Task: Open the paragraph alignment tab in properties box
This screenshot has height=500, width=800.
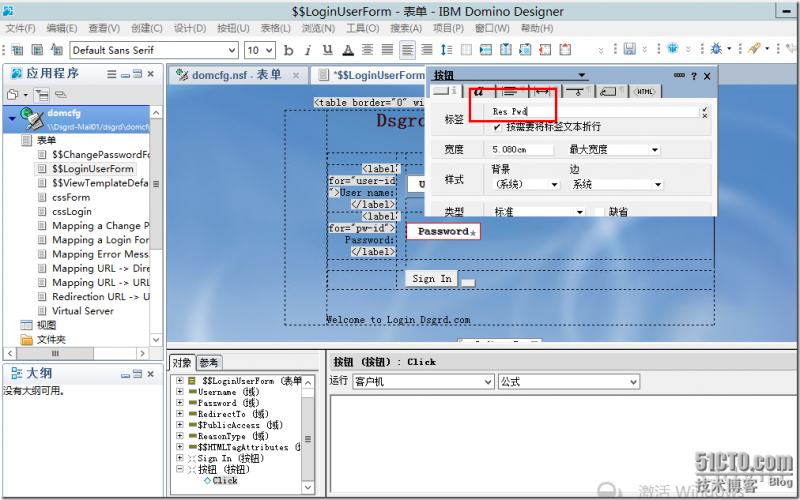Action: pos(511,92)
